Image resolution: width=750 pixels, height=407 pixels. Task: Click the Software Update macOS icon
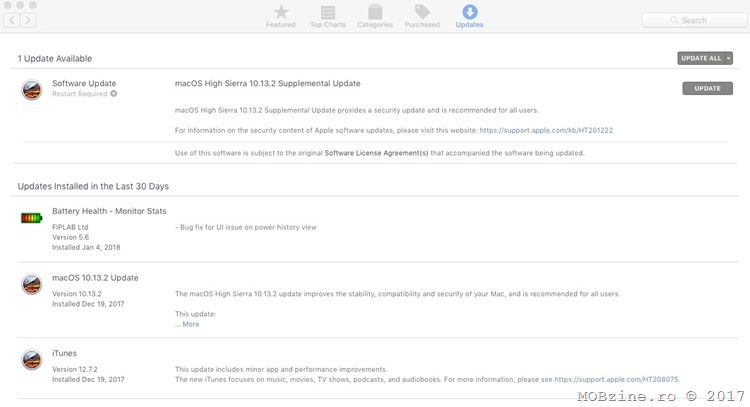32,90
